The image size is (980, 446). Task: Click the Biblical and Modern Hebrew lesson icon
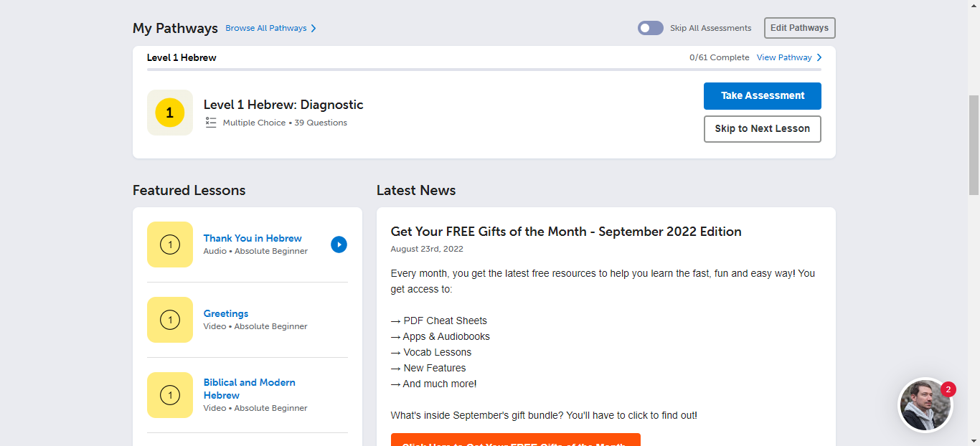pyautogui.click(x=170, y=395)
